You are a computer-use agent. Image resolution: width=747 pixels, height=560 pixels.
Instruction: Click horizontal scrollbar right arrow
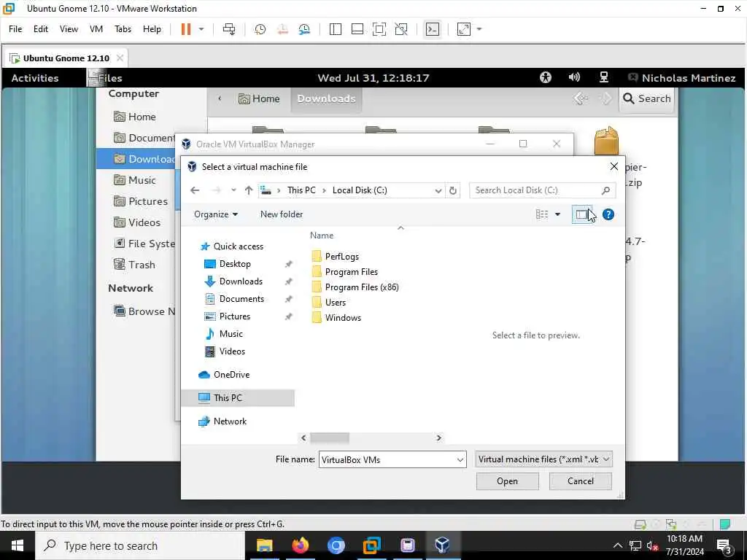tap(438, 437)
